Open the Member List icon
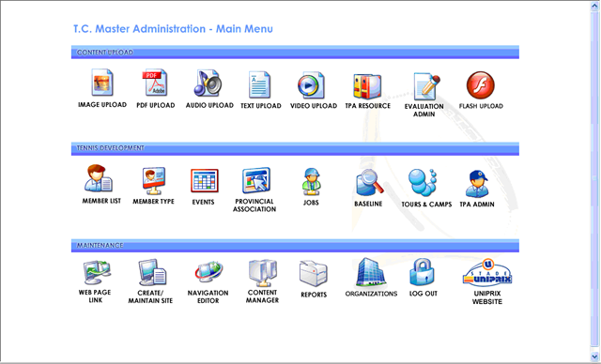 click(x=98, y=178)
